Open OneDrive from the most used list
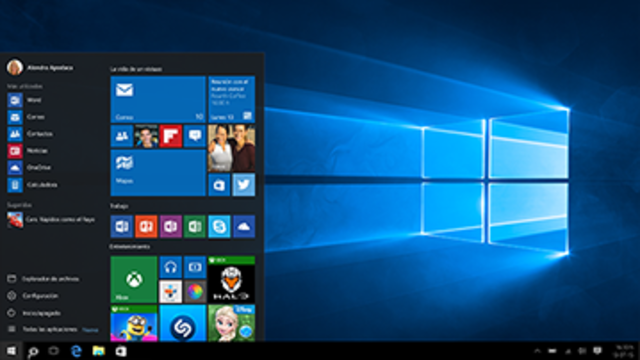The height and width of the screenshot is (360, 640). click(x=52, y=168)
